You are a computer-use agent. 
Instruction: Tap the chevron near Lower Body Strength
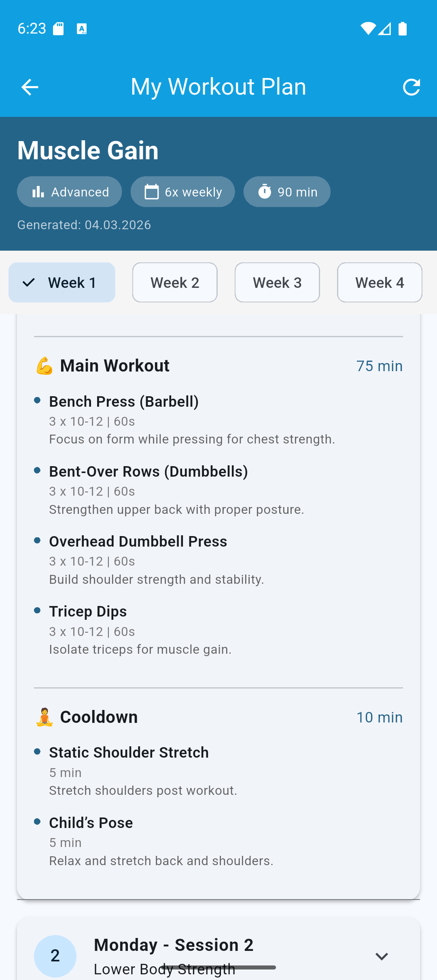382,957
